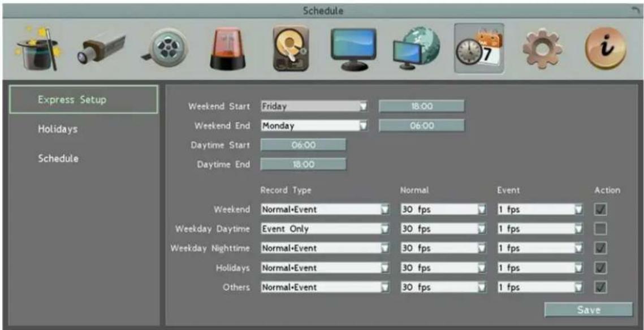
Task: Open Holidays Normal fps dropdown
Action: pos(444,268)
